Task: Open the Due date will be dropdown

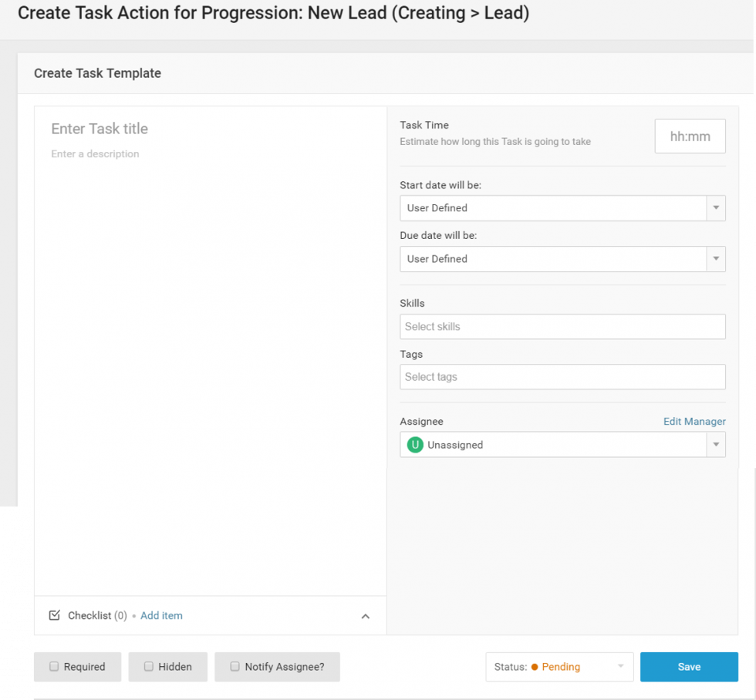Action: (562, 259)
